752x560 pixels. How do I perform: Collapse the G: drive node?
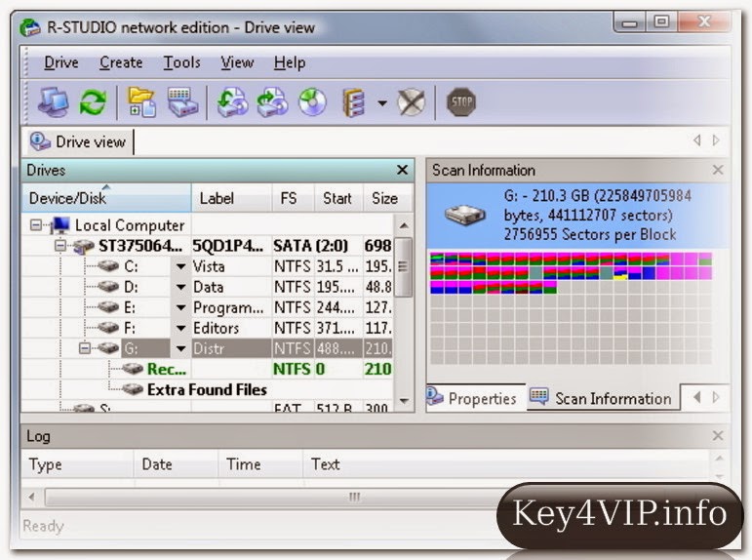click(x=85, y=348)
